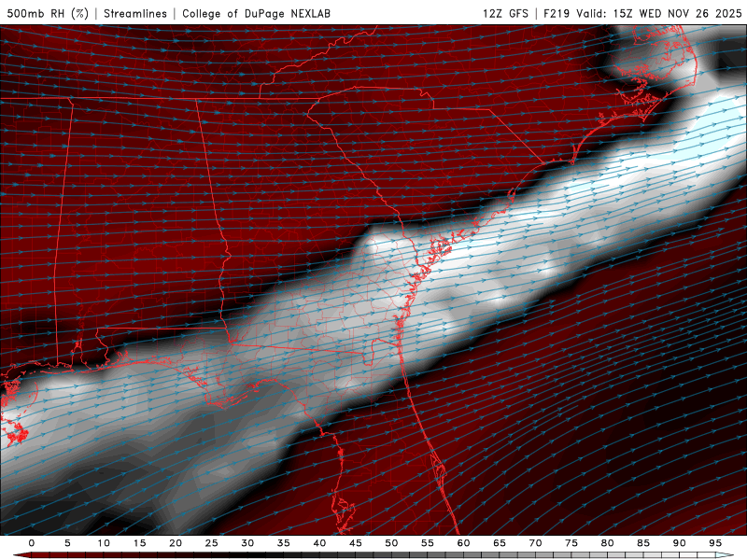
Task: Click the "F219" forecast hour text
Action: click(x=557, y=13)
